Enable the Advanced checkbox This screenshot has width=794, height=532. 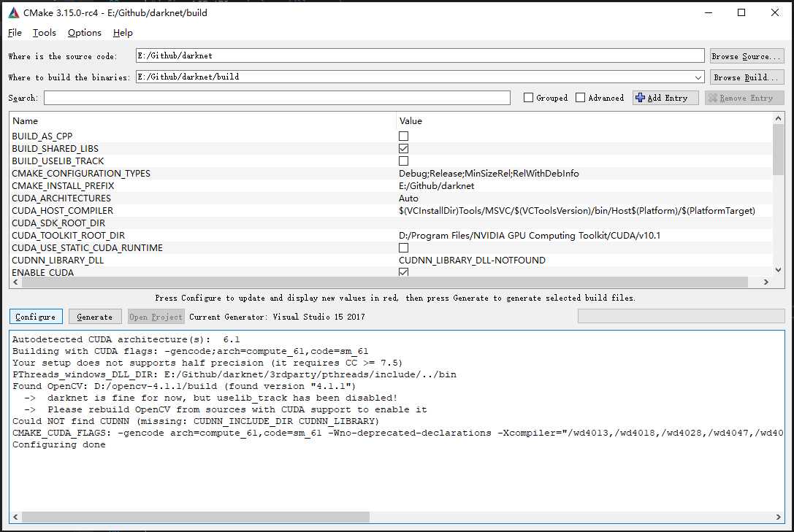click(x=580, y=98)
